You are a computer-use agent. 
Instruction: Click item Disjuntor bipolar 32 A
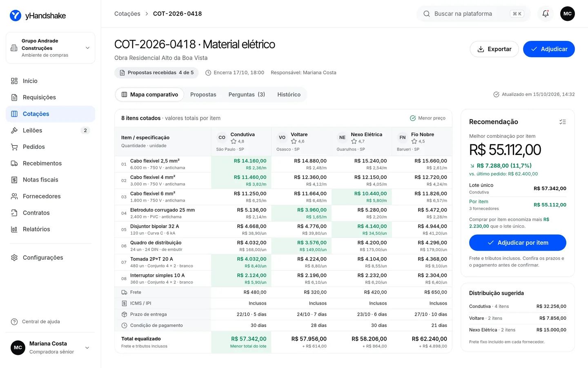point(154,227)
